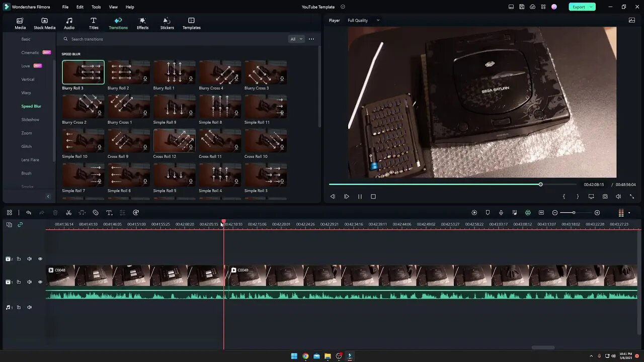Open transitions more options ellipsis
The width and height of the screenshot is (644, 362).
pyautogui.click(x=311, y=39)
